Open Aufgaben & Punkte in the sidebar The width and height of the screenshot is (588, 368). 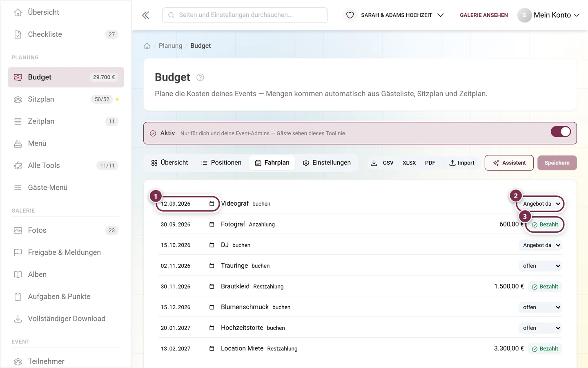click(66, 297)
